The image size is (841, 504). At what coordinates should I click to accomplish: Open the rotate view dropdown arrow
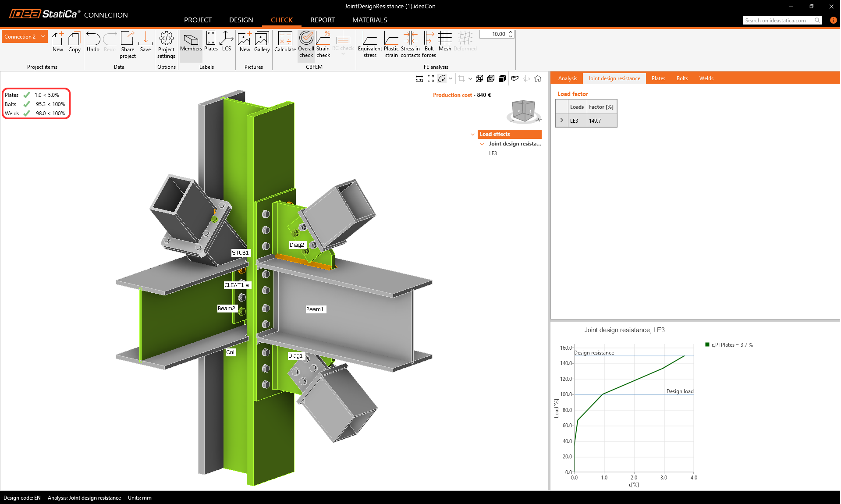(451, 78)
